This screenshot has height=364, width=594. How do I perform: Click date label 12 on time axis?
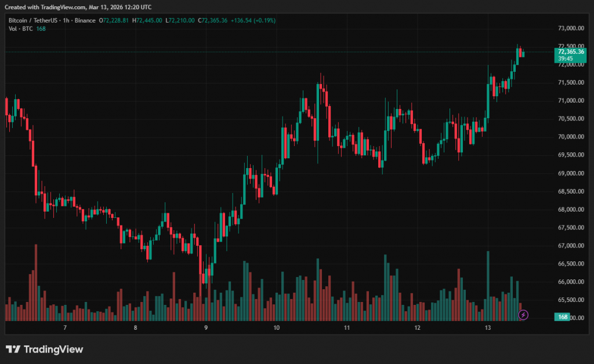point(417,328)
